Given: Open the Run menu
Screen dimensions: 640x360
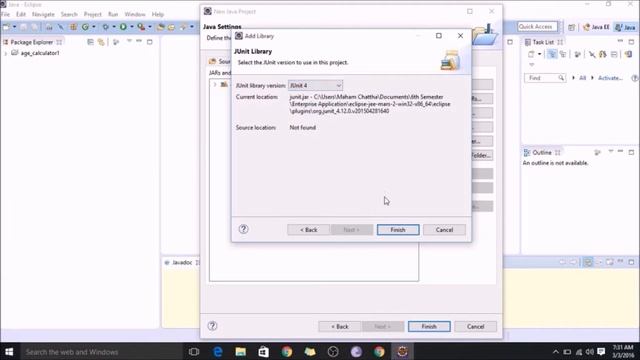Looking at the screenshot, I should [113, 14].
